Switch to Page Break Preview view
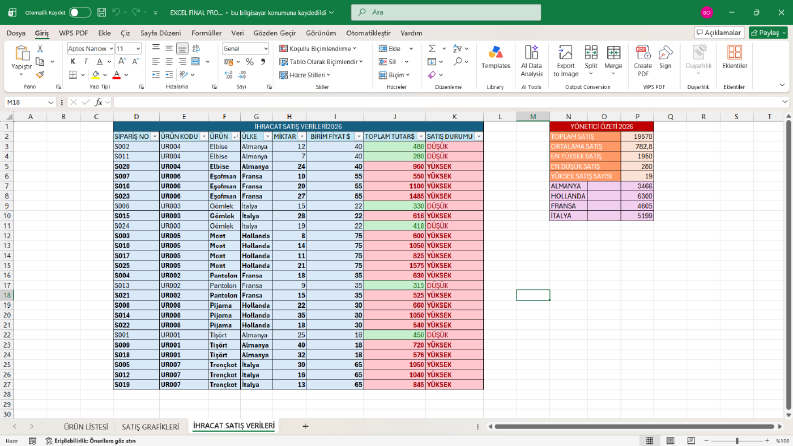793x446 pixels. click(x=691, y=440)
